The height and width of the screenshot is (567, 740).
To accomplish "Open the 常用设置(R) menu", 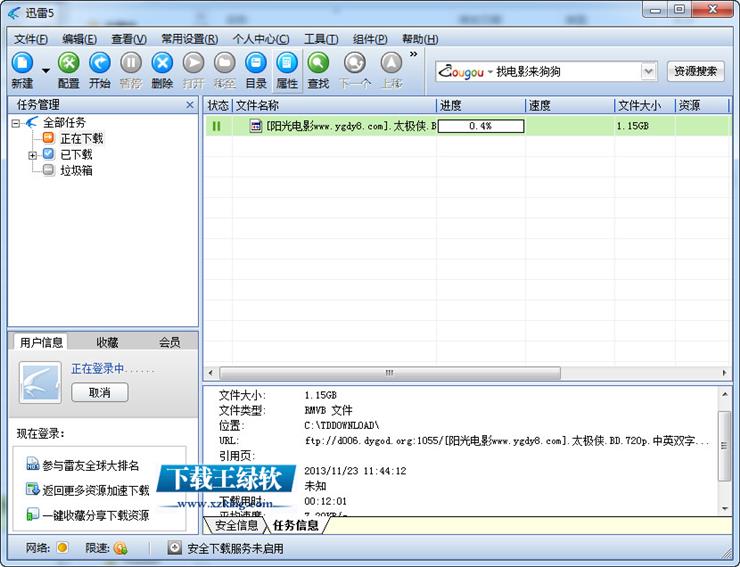I will pyautogui.click(x=189, y=39).
